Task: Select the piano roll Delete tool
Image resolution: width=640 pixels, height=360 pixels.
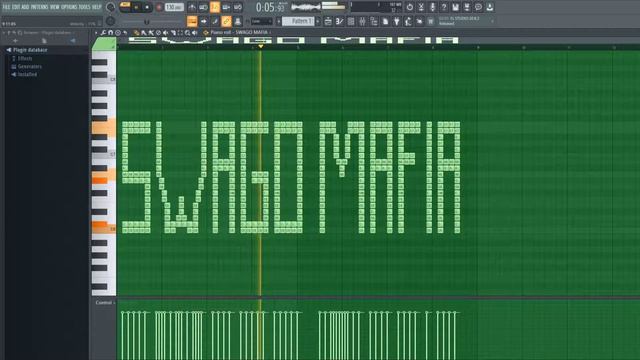Action: click(x=158, y=33)
